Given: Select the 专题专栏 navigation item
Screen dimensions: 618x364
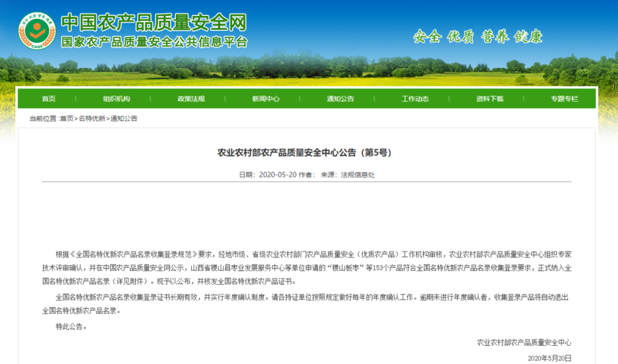Looking at the screenshot, I should (564, 98).
